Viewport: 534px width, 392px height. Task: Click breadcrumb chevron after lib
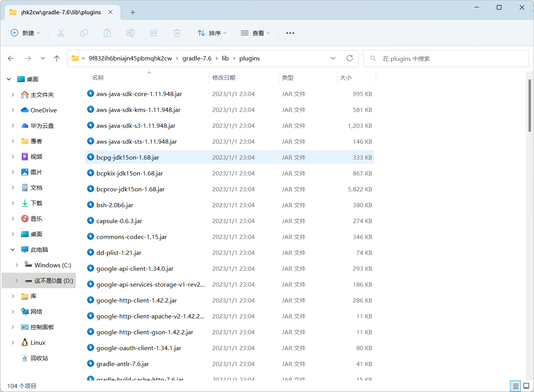tap(234, 58)
